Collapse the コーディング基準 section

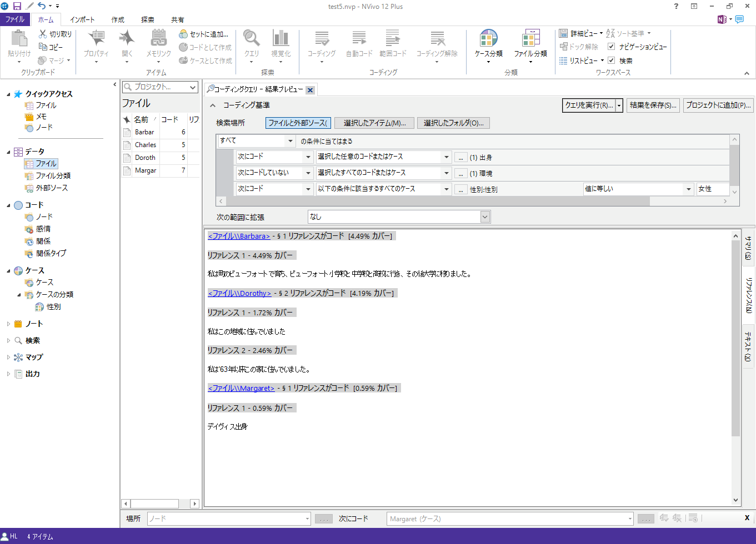(212, 105)
